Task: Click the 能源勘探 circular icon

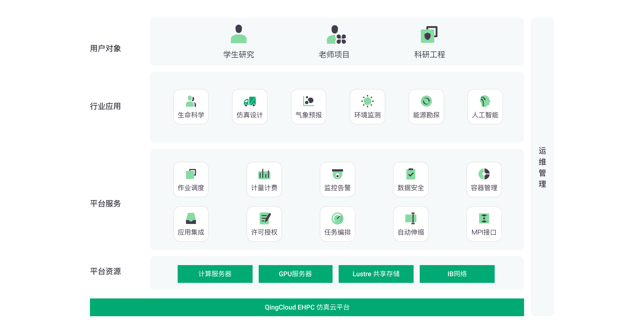Action: (x=426, y=101)
